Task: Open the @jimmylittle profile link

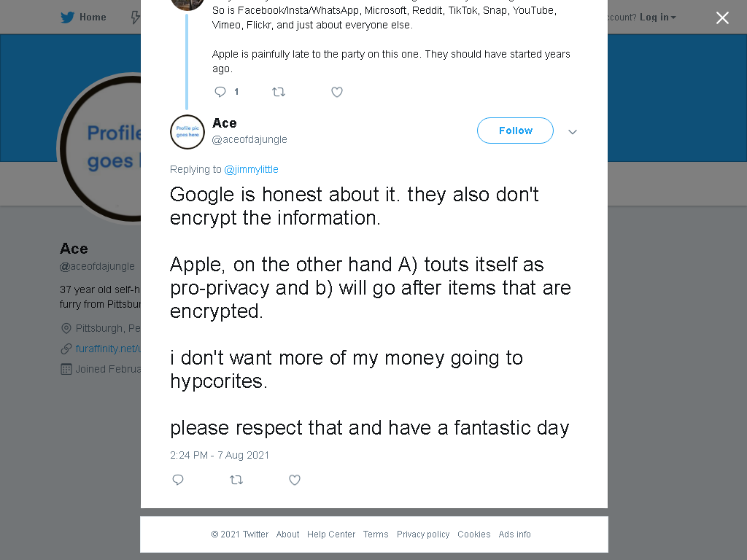Action: pyautogui.click(x=251, y=169)
